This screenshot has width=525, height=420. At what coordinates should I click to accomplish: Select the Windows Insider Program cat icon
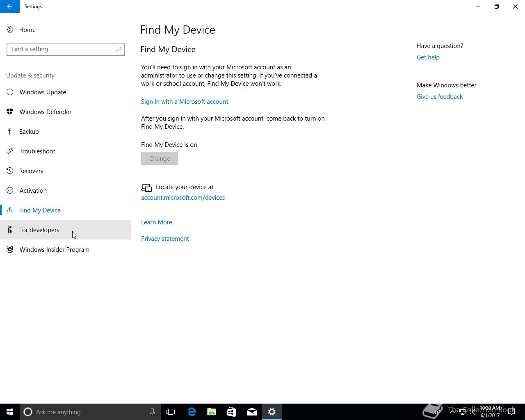coord(10,249)
